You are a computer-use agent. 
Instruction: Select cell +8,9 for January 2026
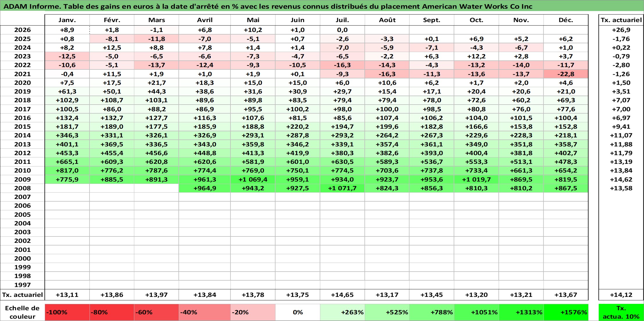67,30
